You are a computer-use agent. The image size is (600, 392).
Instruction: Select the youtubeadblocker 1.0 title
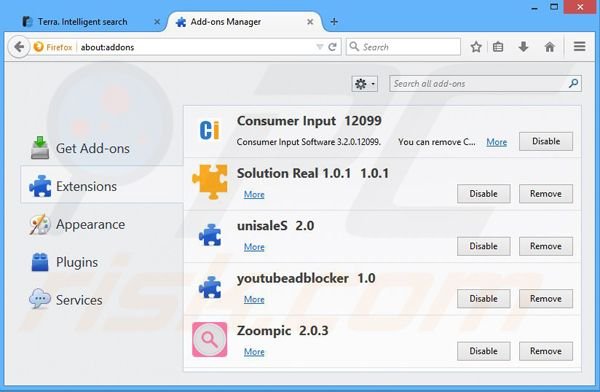click(306, 278)
